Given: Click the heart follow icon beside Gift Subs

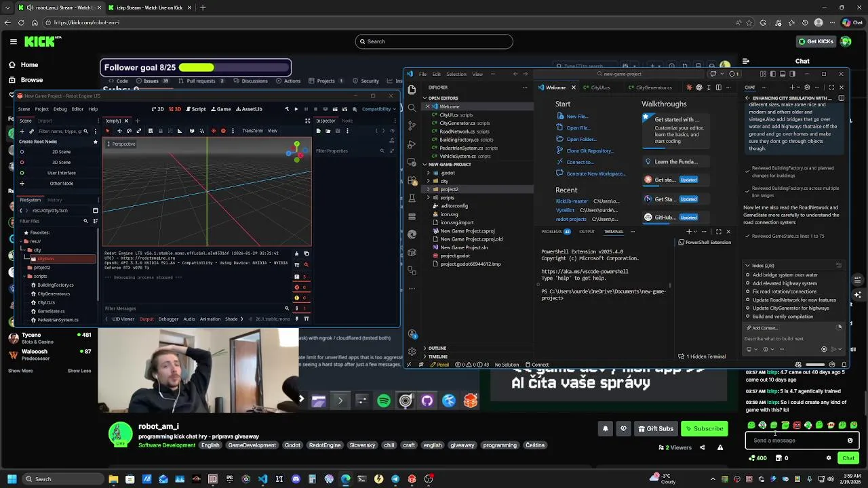Looking at the screenshot, I should tap(623, 428).
